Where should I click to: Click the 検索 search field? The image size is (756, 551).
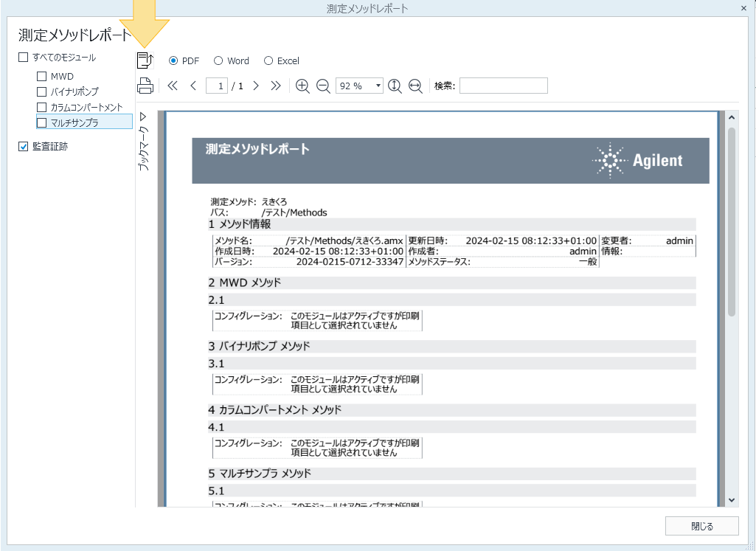point(503,86)
